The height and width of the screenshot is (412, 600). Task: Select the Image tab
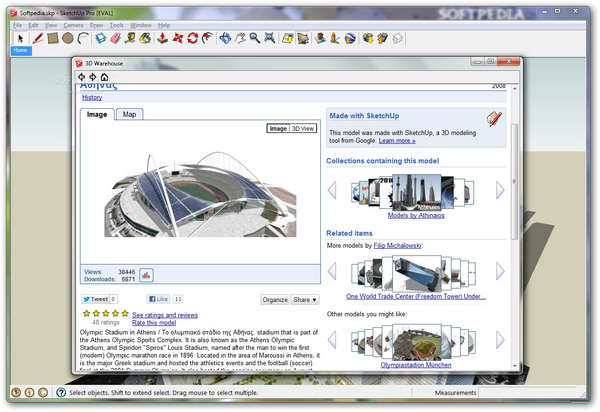coord(97,114)
